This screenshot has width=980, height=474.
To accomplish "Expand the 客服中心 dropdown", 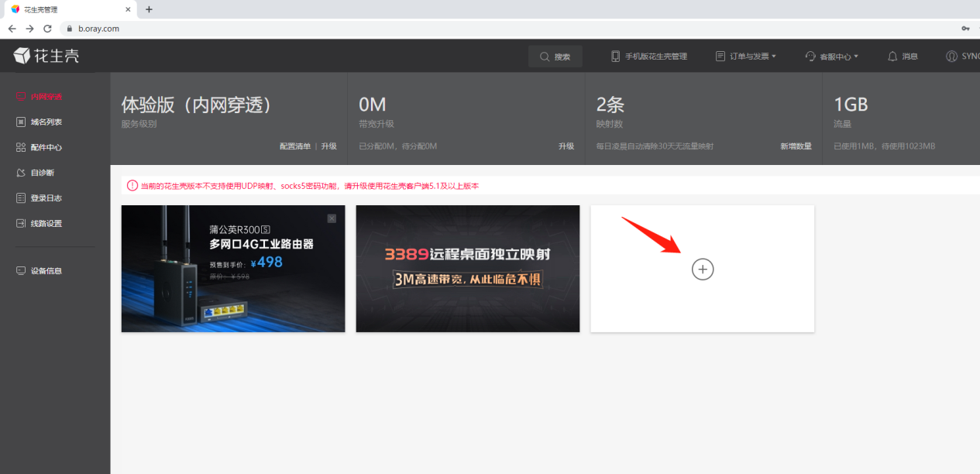I will [832, 57].
